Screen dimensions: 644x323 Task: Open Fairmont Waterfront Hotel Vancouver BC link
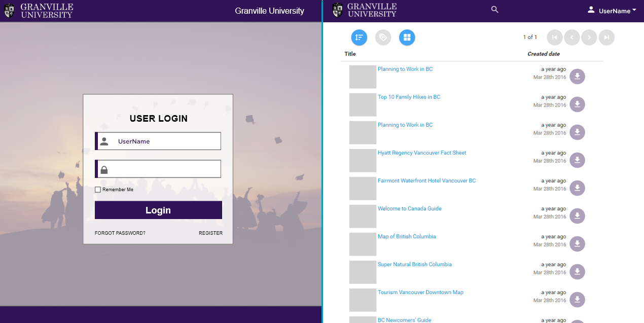427,181
